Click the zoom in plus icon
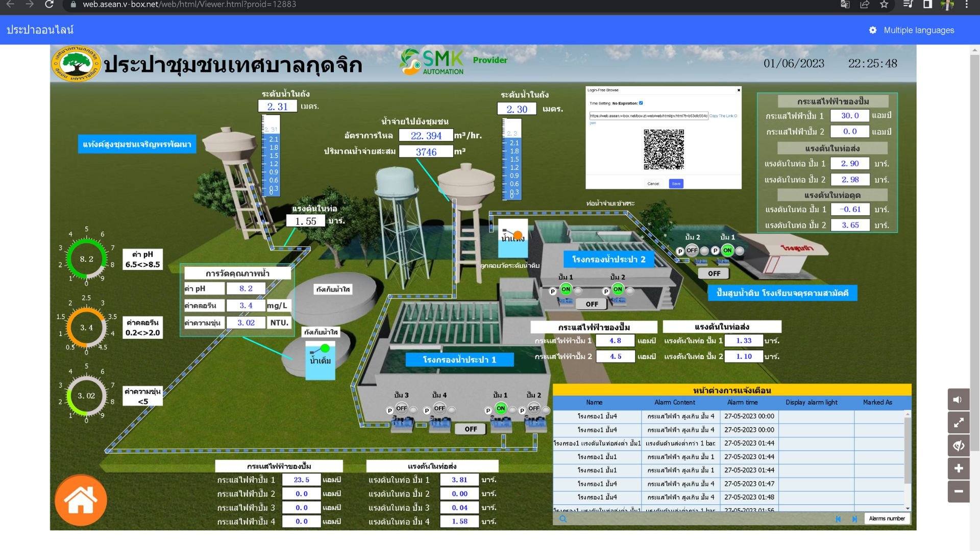 [958, 468]
